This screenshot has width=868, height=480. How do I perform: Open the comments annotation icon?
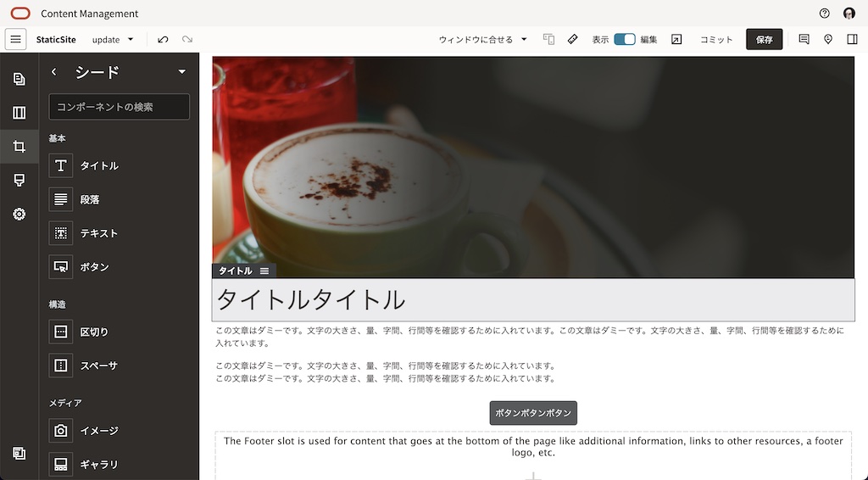[804, 40]
